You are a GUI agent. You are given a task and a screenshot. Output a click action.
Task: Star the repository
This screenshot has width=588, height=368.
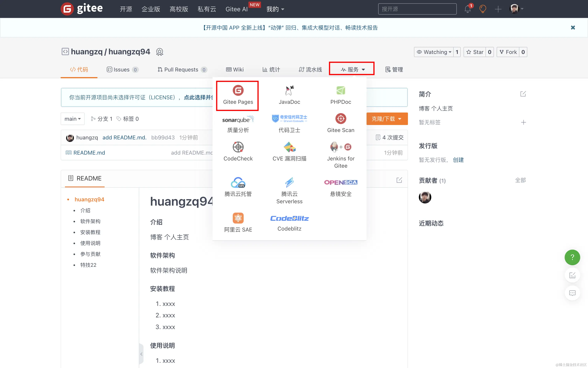tap(475, 52)
